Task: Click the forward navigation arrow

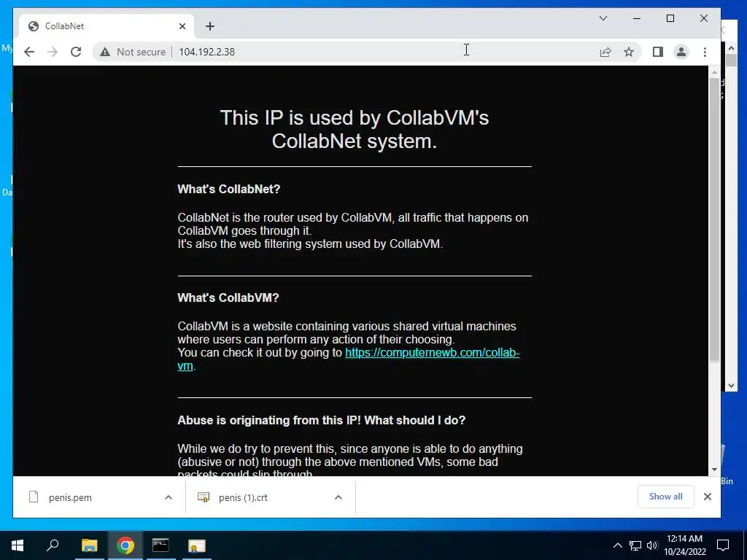Action: [53, 52]
